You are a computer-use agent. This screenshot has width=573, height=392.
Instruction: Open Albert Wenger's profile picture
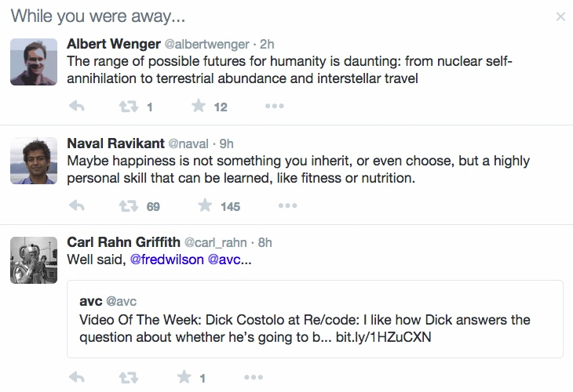tap(34, 62)
